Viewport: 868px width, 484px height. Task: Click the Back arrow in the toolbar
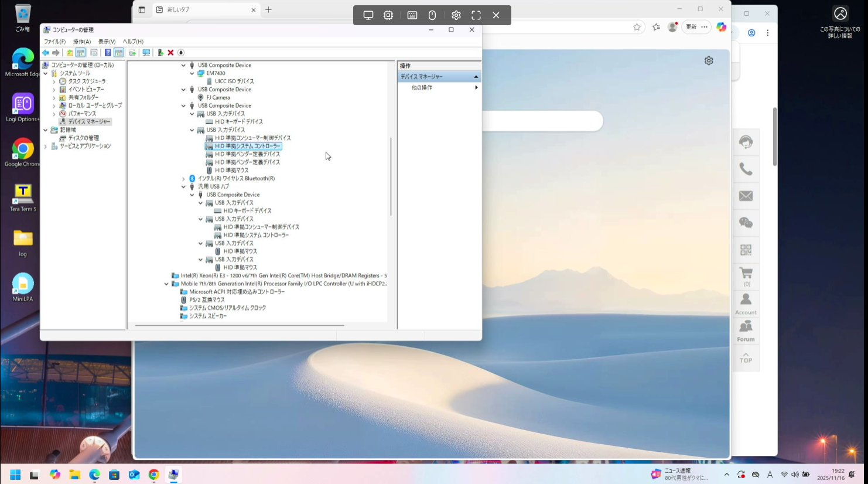46,53
